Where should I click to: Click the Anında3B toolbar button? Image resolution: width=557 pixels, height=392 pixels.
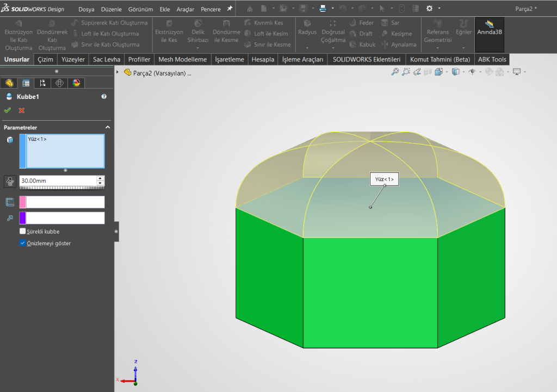[490, 28]
